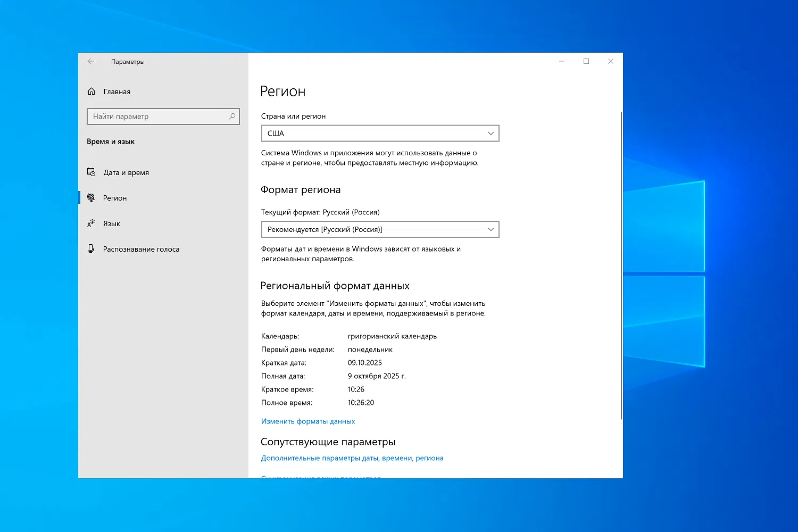Close the Параметры window

(x=611, y=61)
